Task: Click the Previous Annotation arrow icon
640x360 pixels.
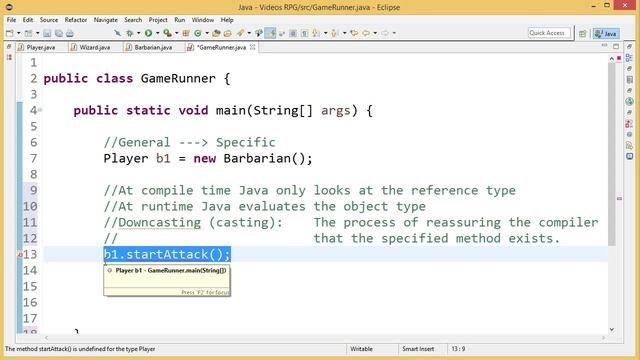Action: tap(335, 33)
